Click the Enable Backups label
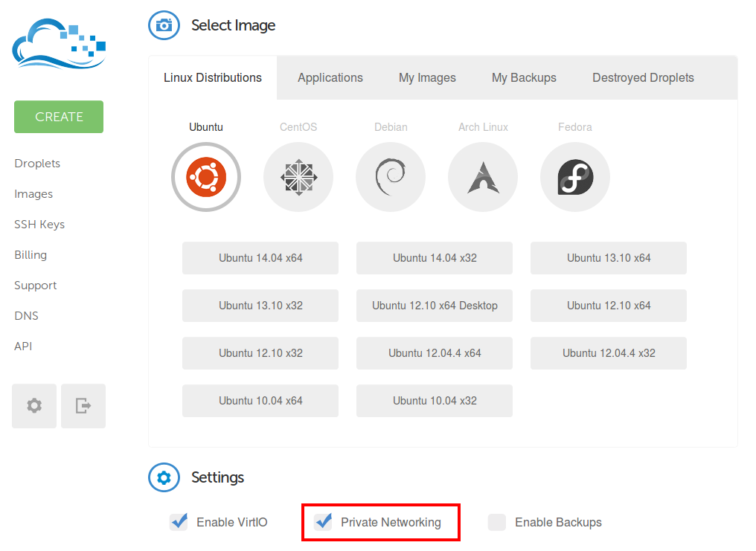Image resolution: width=756 pixels, height=551 pixels. [558, 523]
